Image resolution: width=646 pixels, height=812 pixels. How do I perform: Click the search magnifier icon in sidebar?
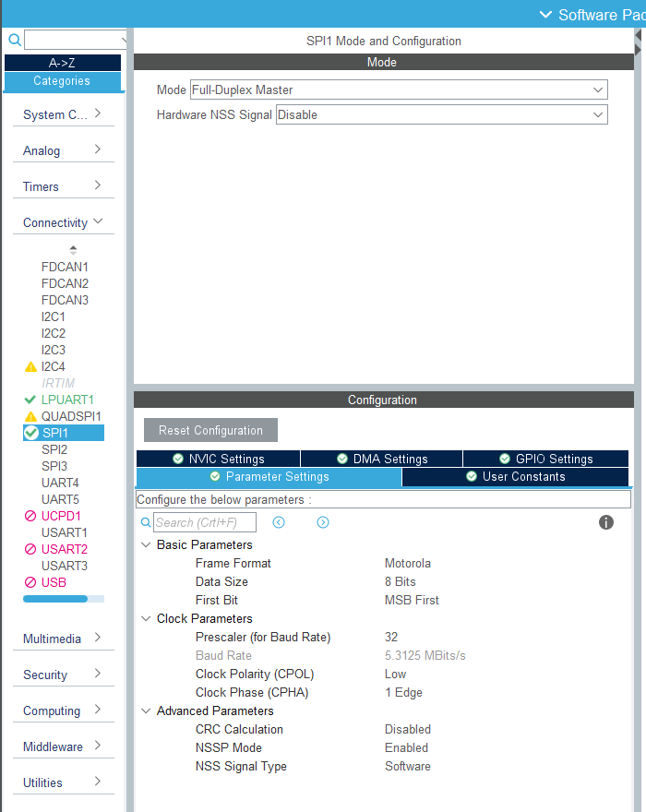tap(15, 40)
